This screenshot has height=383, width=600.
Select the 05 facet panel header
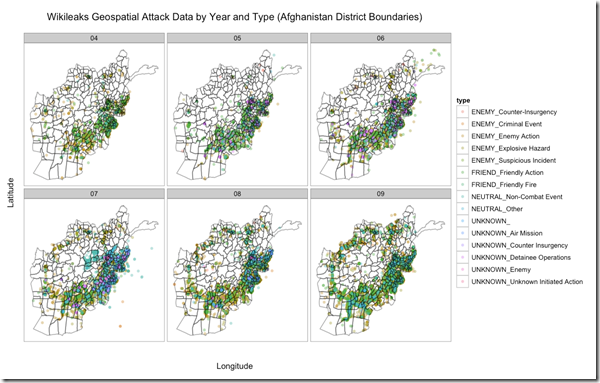[x=237, y=38]
